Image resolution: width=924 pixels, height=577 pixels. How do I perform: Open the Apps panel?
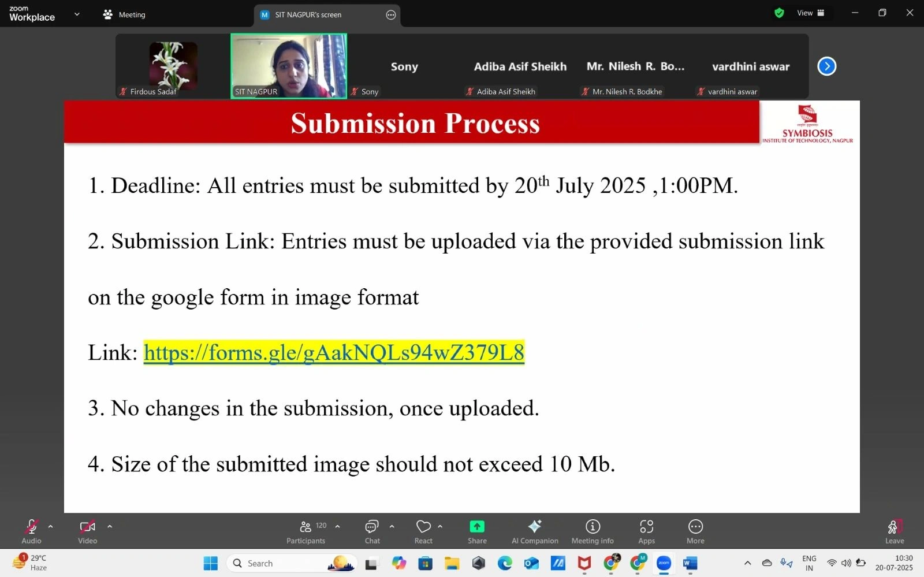(646, 527)
